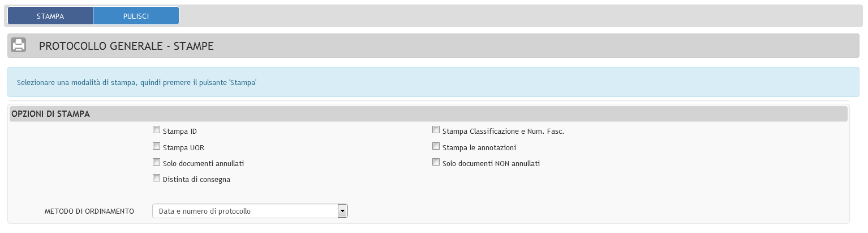
Task: Check the Solo documenti annullati box
Action: pyautogui.click(x=157, y=162)
